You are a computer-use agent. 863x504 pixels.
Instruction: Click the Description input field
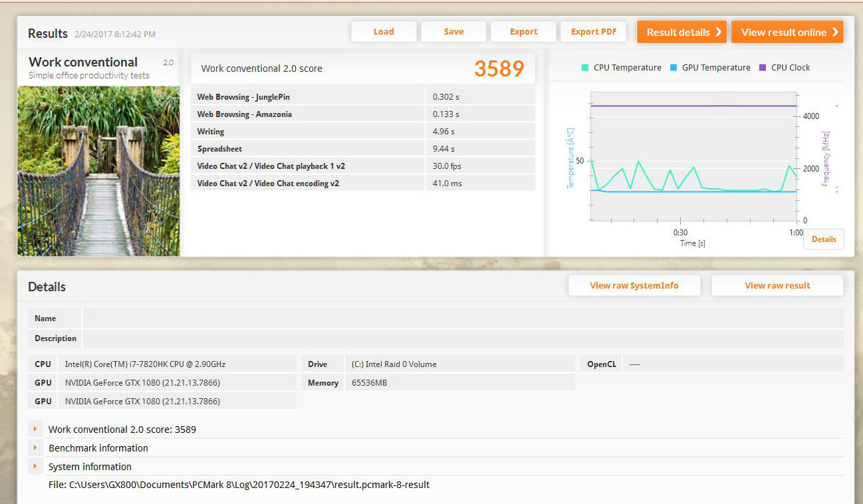[x=463, y=338]
